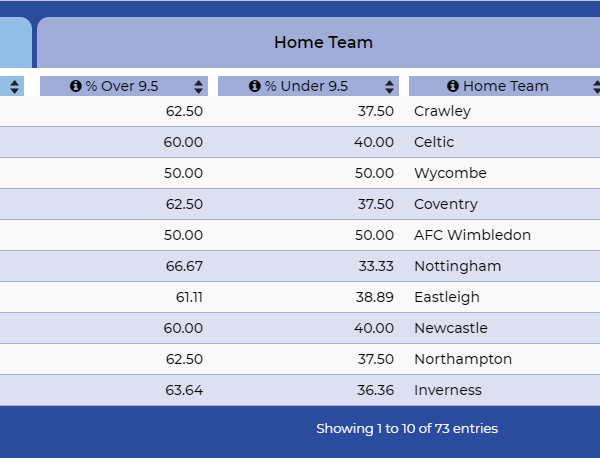Sort using the Home Team column arrows
Viewport: 600px width, 458px height.
(x=596, y=86)
